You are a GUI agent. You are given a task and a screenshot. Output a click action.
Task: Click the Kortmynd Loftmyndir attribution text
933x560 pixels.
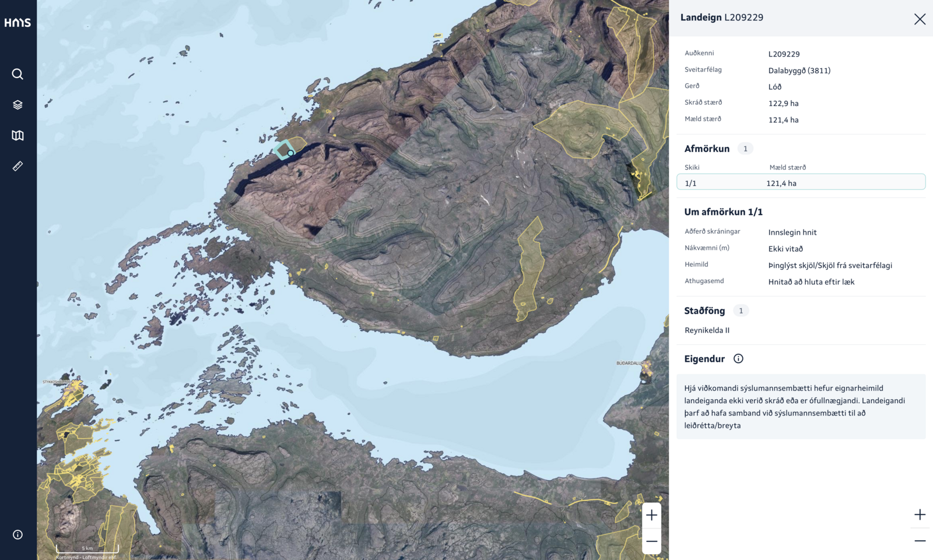coord(86,557)
